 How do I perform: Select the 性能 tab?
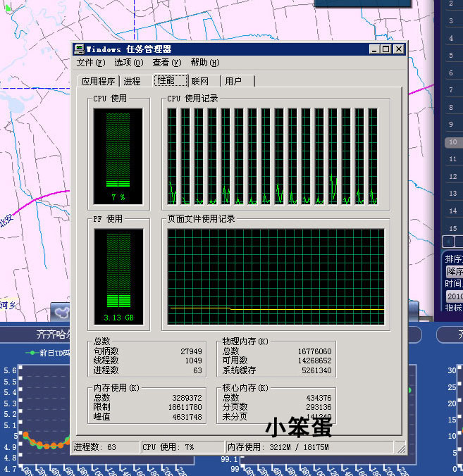(170, 80)
